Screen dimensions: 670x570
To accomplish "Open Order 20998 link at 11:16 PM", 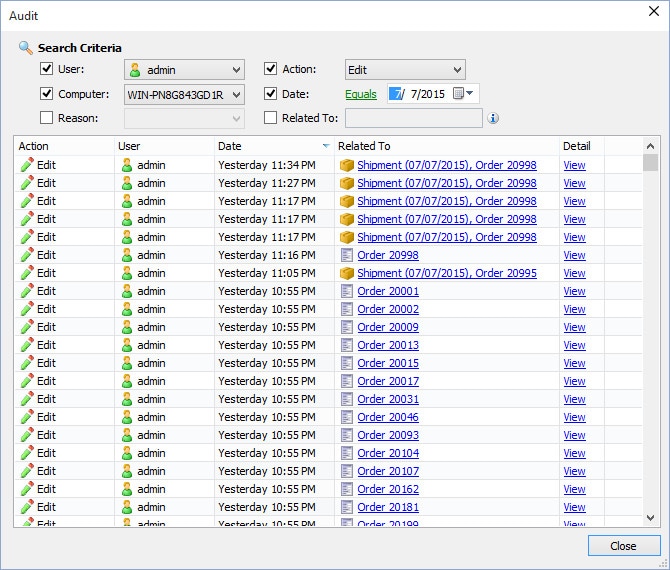I will (388, 255).
